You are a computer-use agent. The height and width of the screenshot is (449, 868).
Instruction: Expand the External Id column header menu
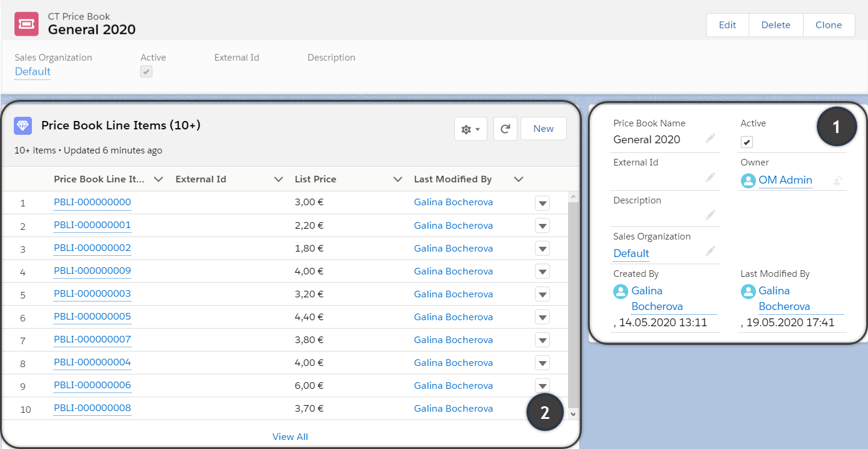click(x=278, y=179)
